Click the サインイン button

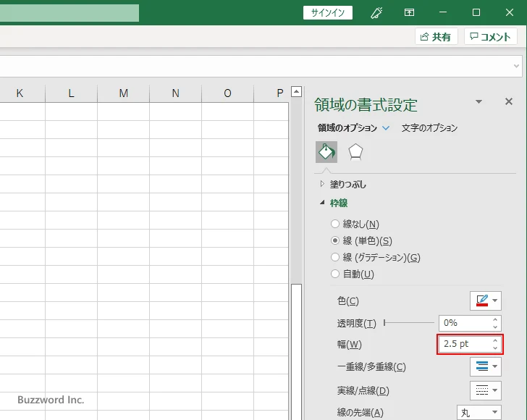[328, 13]
